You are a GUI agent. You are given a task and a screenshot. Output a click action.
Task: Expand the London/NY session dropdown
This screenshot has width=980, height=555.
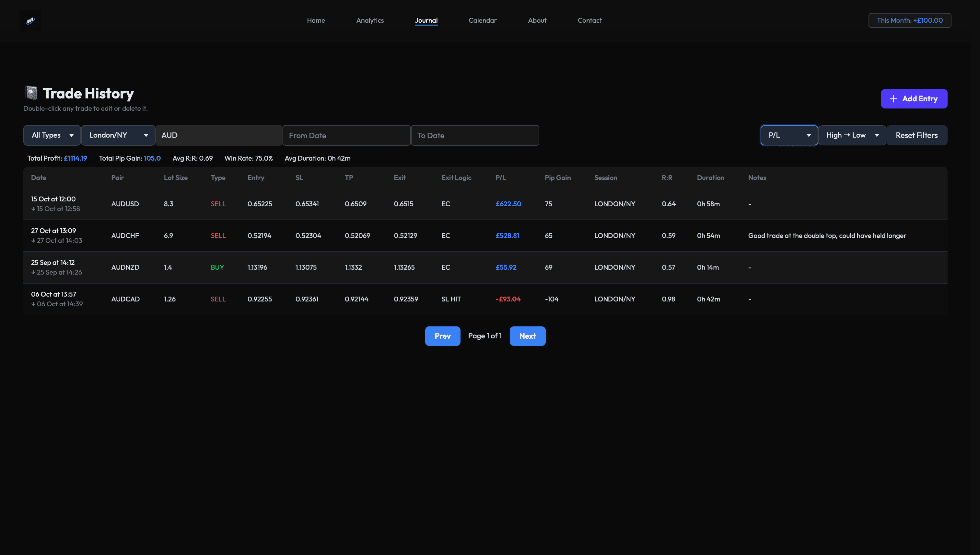(x=118, y=135)
